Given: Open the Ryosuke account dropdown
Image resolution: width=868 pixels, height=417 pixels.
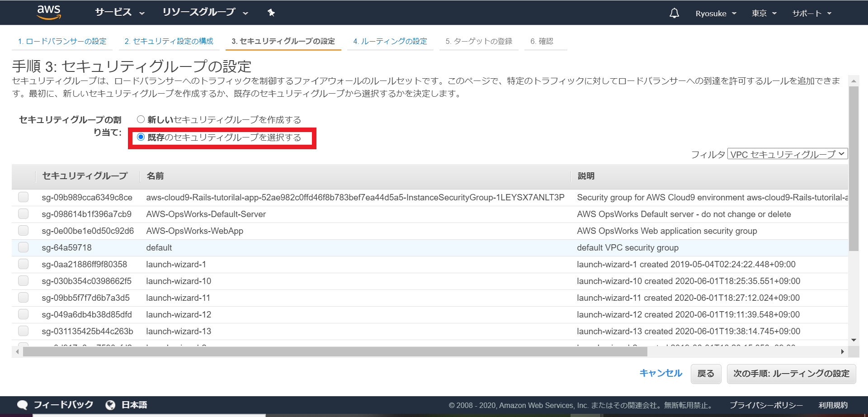Looking at the screenshot, I should (x=716, y=14).
